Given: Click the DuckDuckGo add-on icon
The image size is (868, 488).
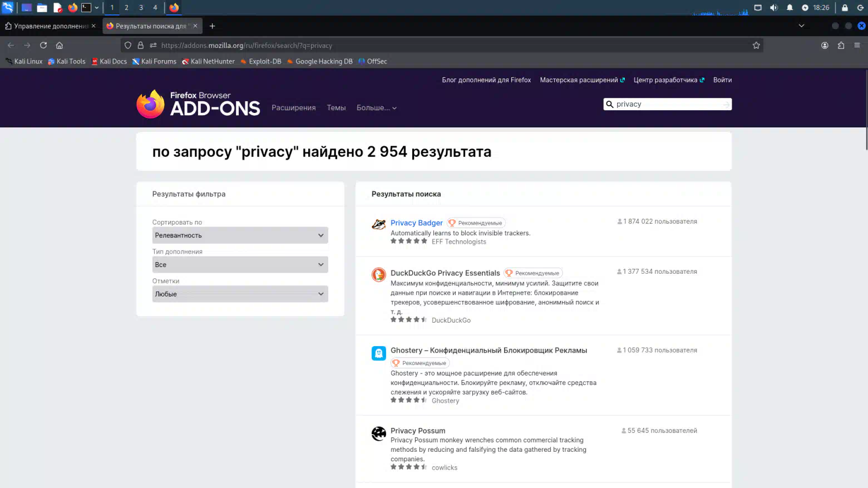Looking at the screenshot, I should pyautogui.click(x=379, y=275).
